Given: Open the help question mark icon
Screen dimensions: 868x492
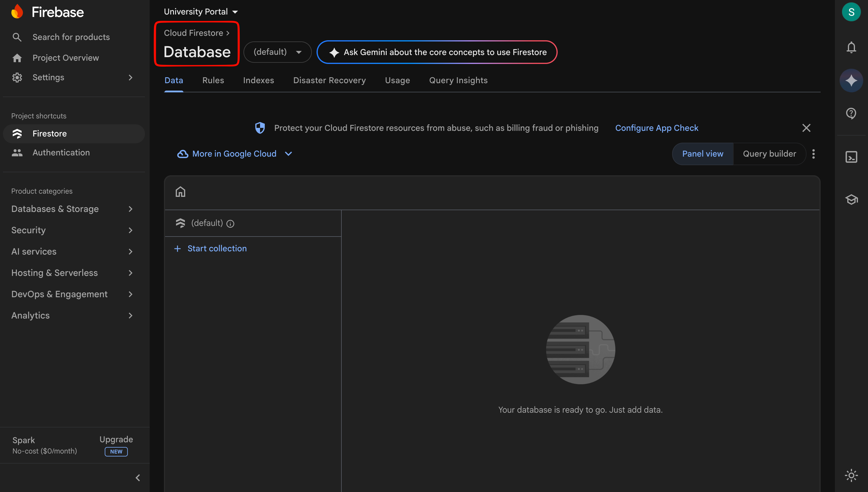Looking at the screenshot, I should tap(851, 113).
